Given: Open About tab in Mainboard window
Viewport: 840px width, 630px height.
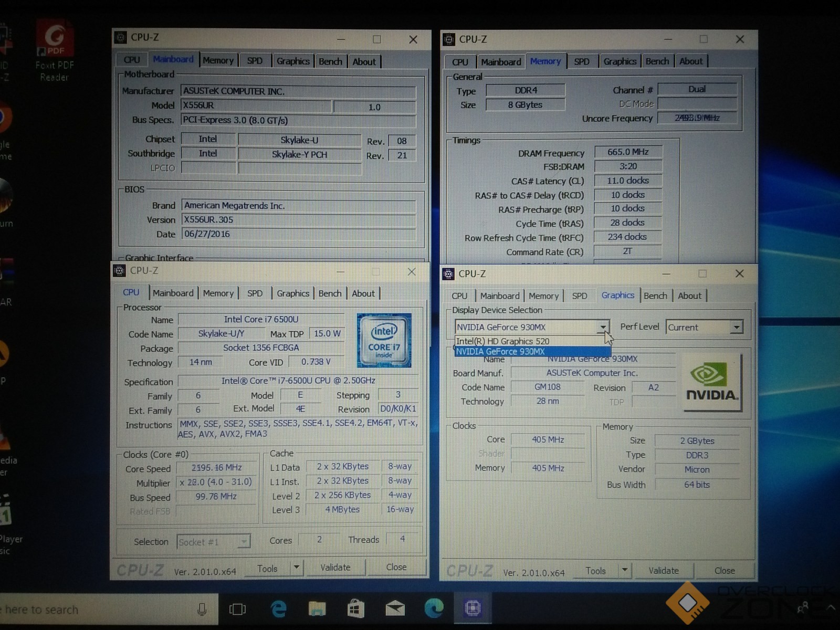Looking at the screenshot, I should click(x=364, y=61).
